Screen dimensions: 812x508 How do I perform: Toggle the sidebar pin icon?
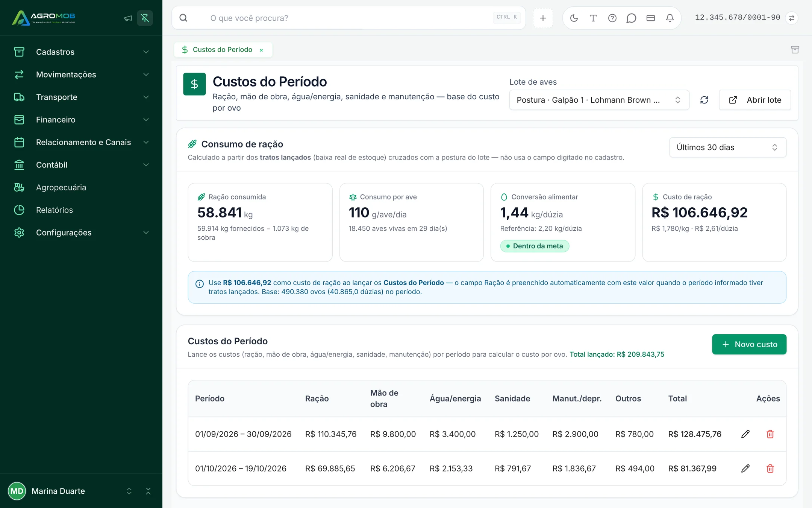pyautogui.click(x=145, y=18)
